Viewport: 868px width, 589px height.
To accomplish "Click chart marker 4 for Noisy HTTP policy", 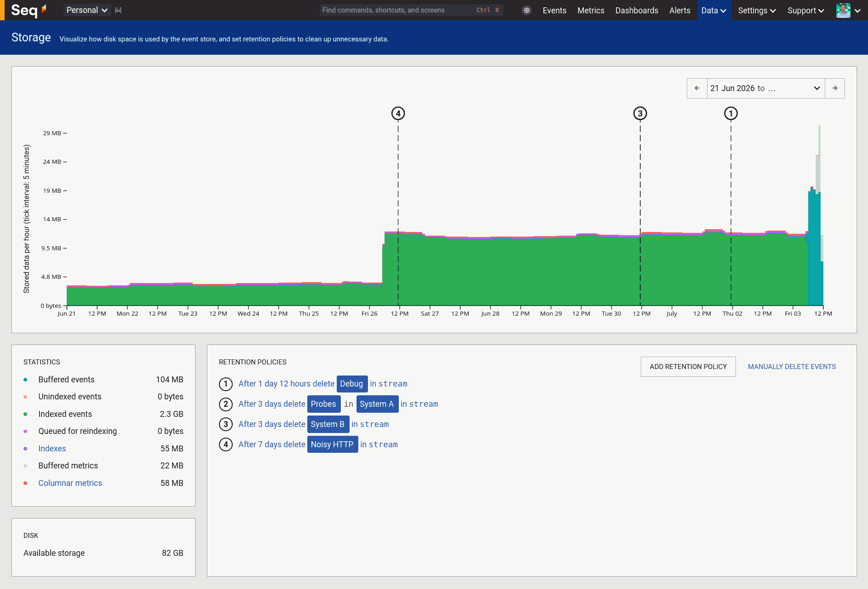I will click(398, 114).
